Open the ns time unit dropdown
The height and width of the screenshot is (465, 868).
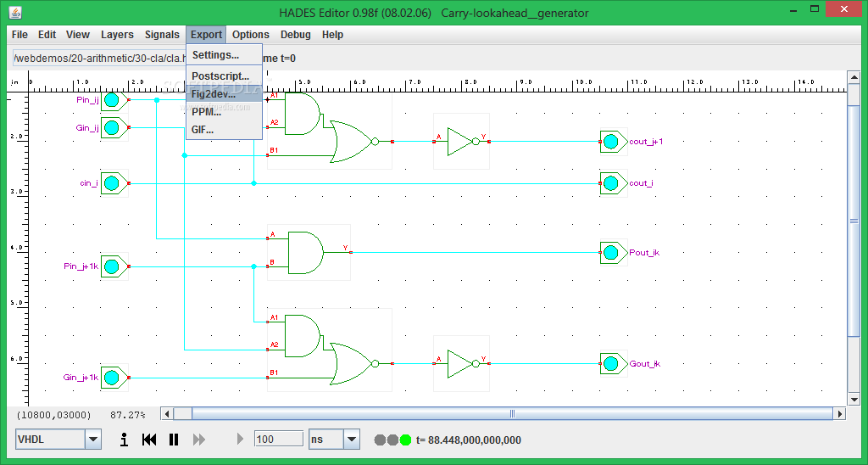click(352, 440)
